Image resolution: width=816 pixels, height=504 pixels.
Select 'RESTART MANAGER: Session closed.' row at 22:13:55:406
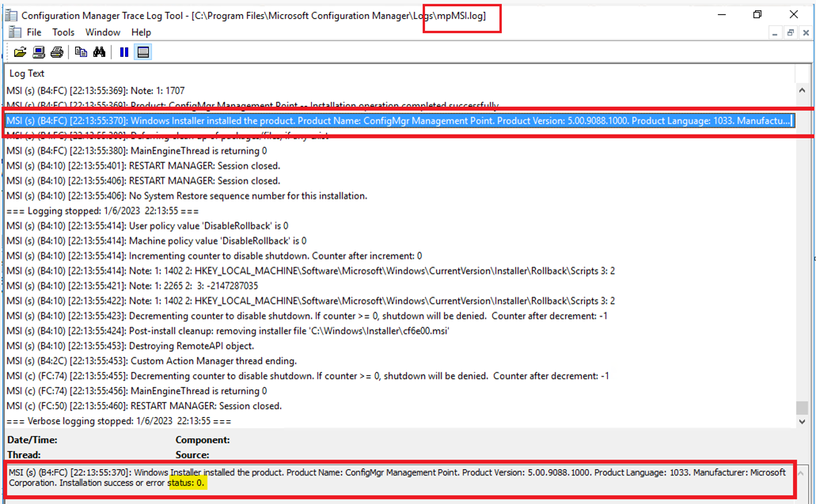coord(400,181)
